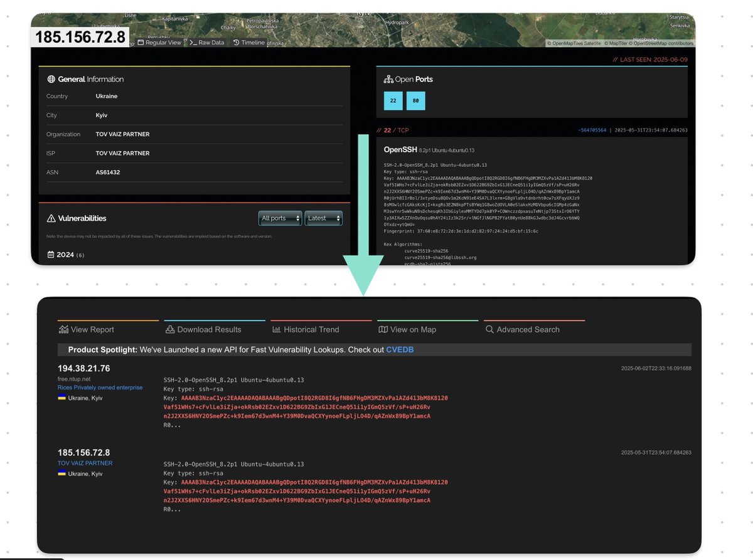Click Ukraine flag icon under 194.38.21.76

pyautogui.click(x=61, y=398)
